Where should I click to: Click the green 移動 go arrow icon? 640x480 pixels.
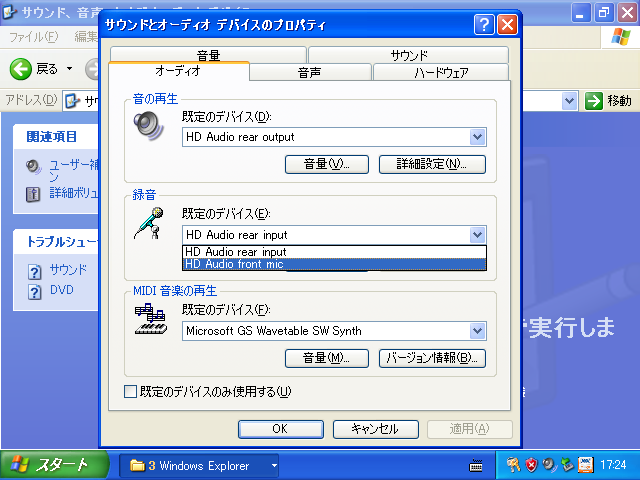pyautogui.click(x=593, y=101)
